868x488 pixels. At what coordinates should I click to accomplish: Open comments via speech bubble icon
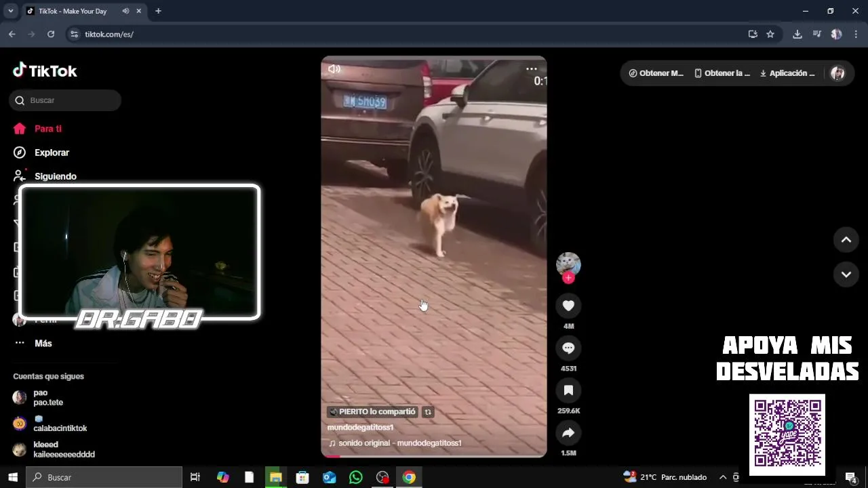pos(568,348)
